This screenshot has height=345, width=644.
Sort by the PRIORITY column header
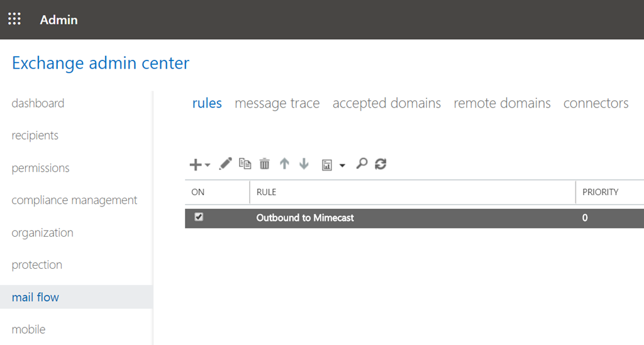click(600, 192)
